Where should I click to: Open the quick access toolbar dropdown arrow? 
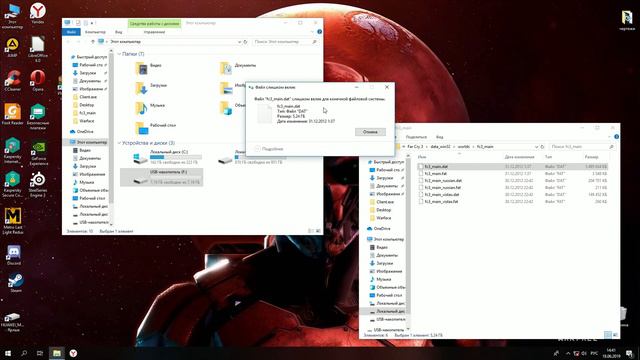[92, 23]
